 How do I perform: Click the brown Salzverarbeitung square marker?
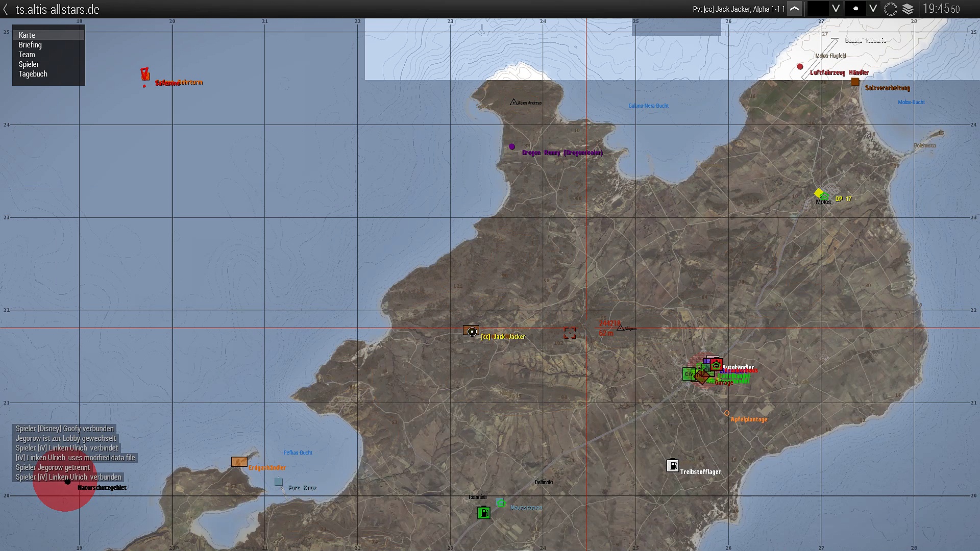pyautogui.click(x=855, y=82)
